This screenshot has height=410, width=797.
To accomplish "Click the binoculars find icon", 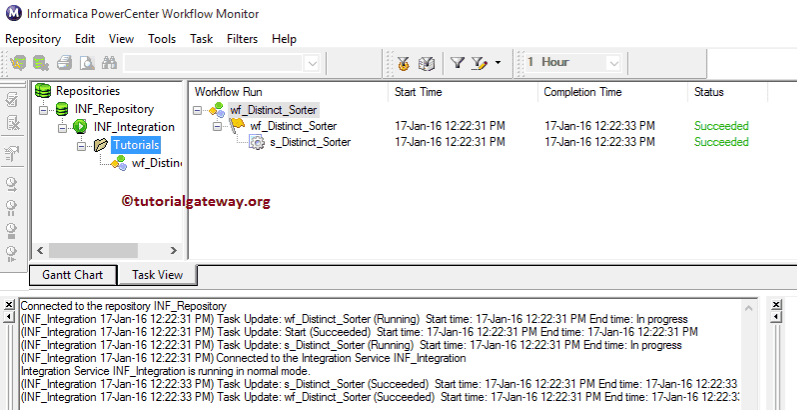I will (109, 62).
